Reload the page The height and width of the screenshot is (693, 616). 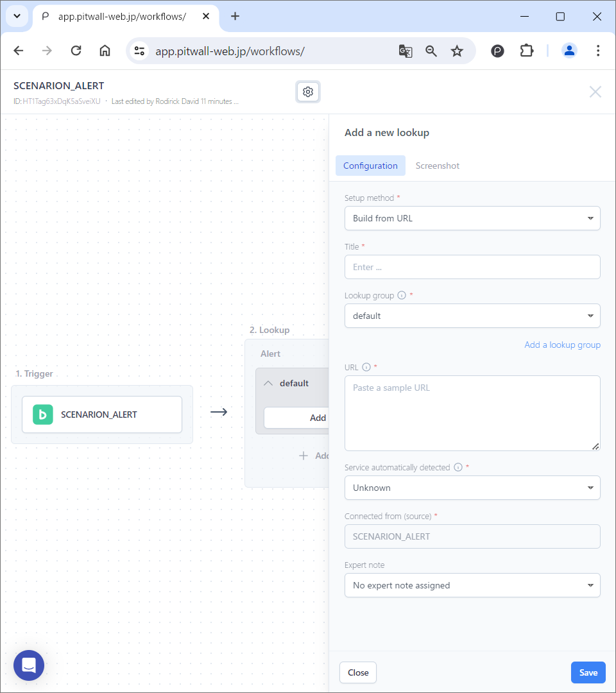76,51
